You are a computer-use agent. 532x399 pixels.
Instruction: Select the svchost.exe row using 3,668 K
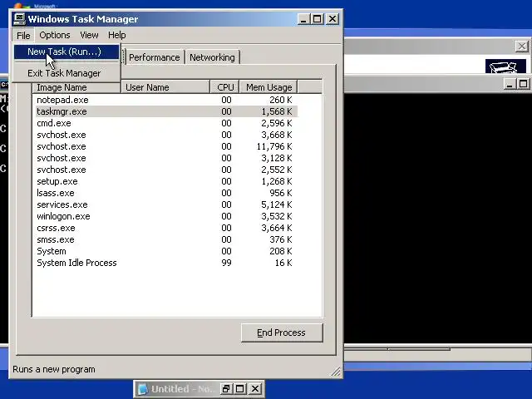pos(166,135)
